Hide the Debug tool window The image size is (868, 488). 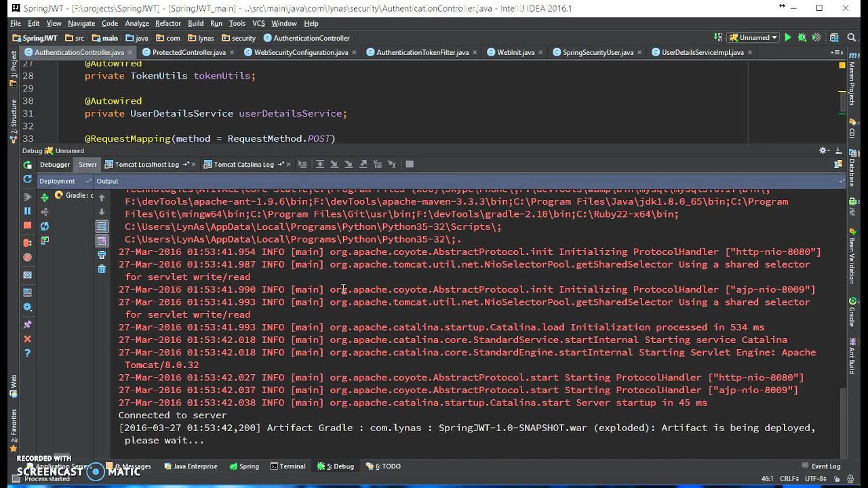pyautogui.click(x=840, y=150)
